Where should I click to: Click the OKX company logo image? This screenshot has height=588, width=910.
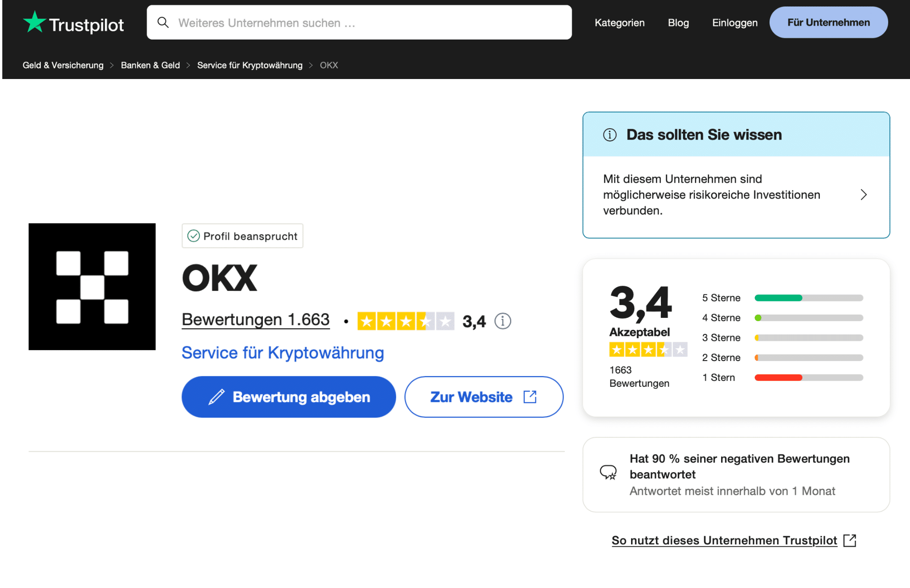pos(92,287)
